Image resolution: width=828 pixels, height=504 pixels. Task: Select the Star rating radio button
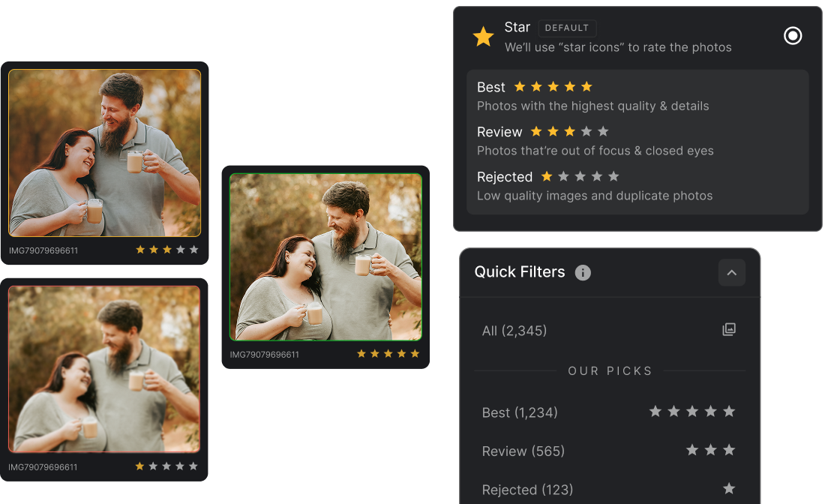point(792,36)
